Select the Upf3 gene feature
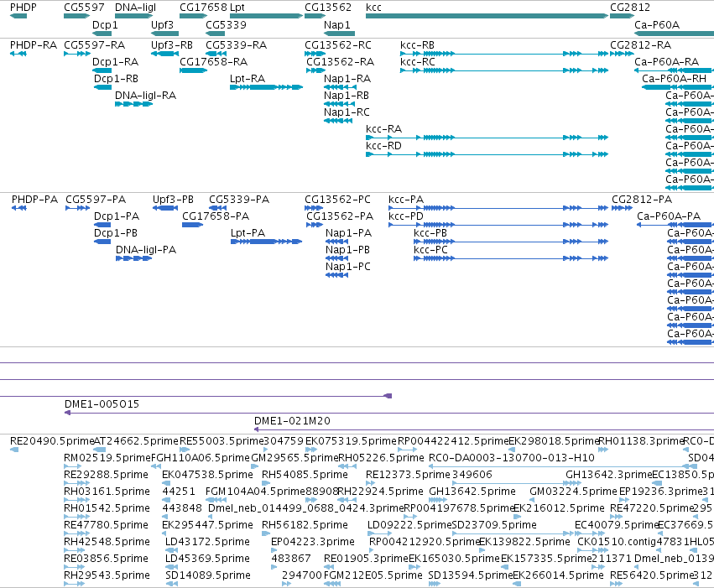 (164, 34)
